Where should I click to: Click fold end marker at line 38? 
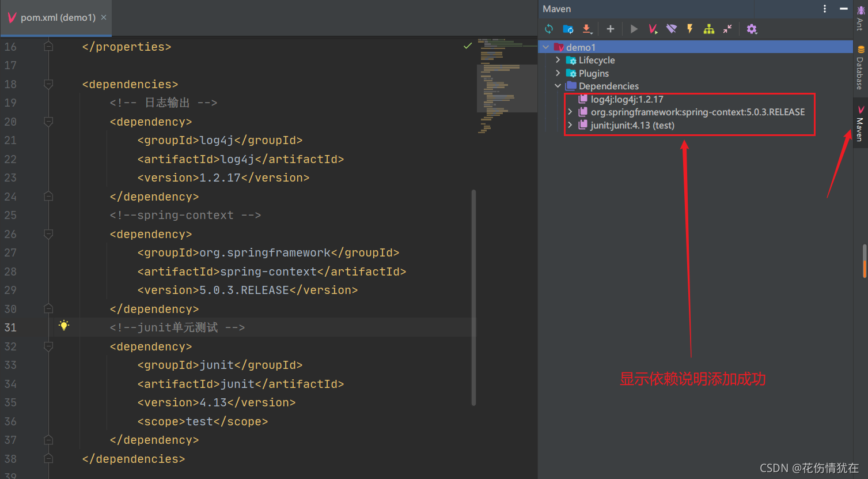click(48, 459)
